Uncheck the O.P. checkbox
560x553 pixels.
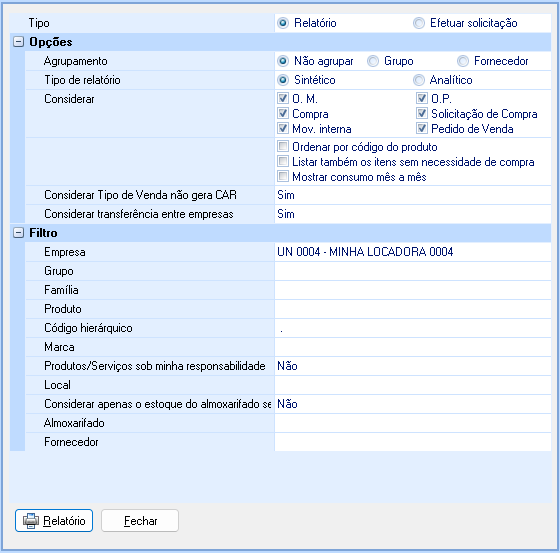[x=422, y=98]
